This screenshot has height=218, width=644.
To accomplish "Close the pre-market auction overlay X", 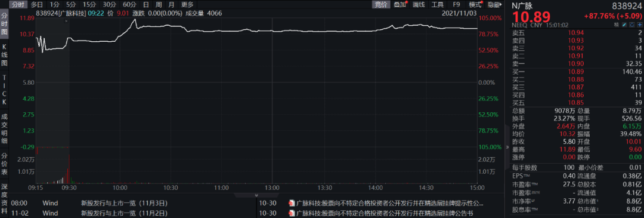I will [67, 20].
